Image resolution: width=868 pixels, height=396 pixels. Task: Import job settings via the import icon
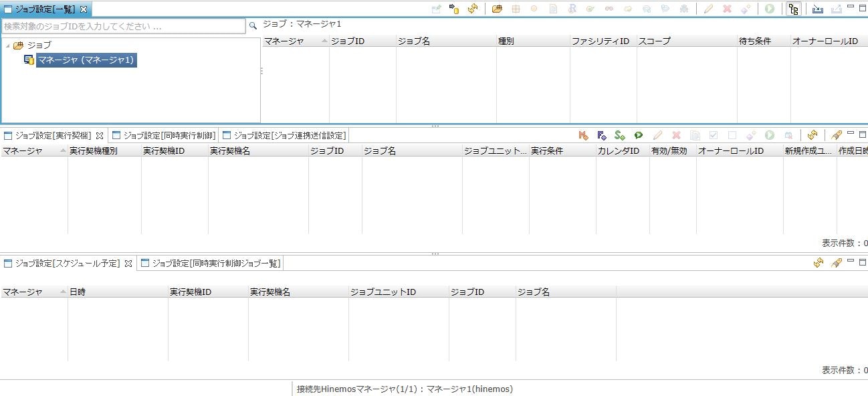[817, 9]
